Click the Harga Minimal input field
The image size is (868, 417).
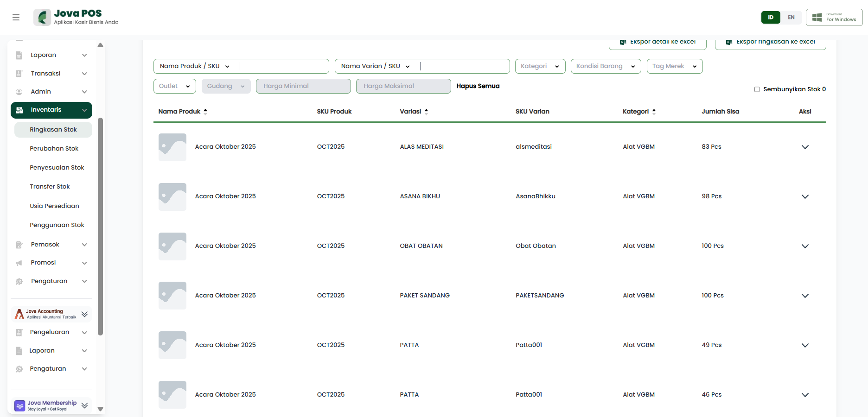(x=303, y=86)
